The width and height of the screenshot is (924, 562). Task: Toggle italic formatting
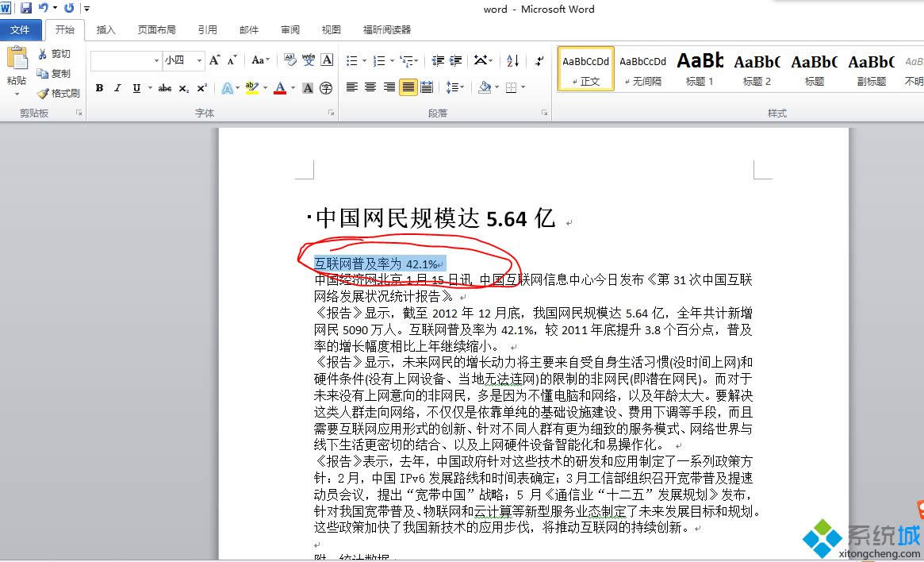point(118,88)
